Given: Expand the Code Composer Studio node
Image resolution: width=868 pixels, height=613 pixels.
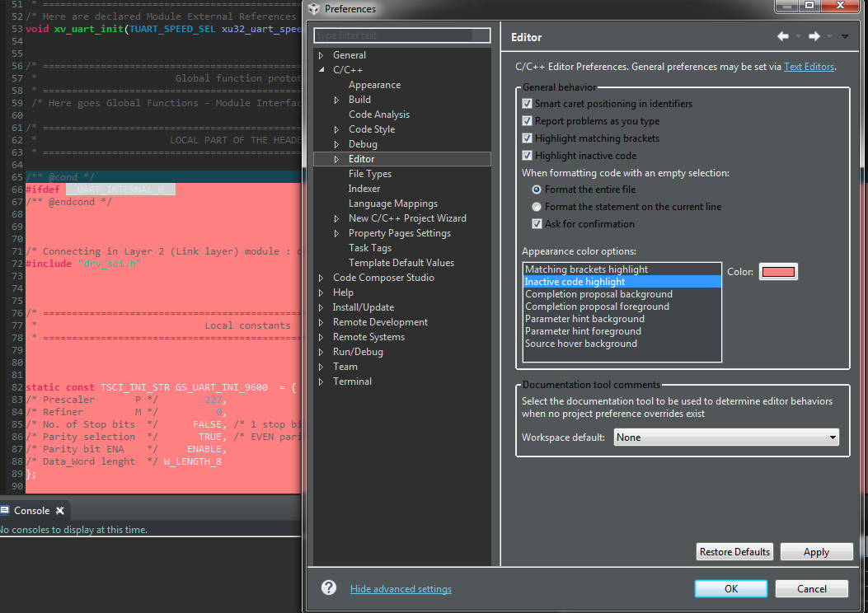Looking at the screenshot, I should pos(321,278).
